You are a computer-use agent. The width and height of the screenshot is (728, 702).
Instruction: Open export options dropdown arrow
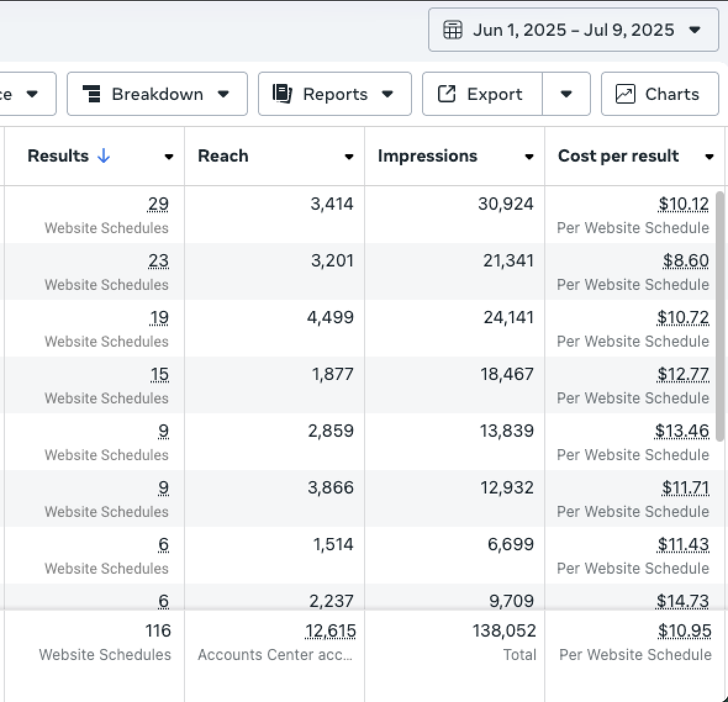(x=566, y=94)
